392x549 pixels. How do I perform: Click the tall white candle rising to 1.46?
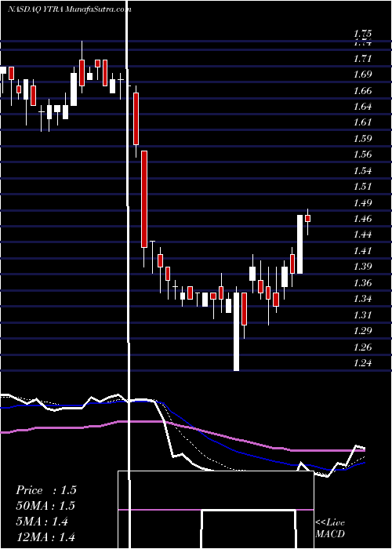(x=300, y=244)
